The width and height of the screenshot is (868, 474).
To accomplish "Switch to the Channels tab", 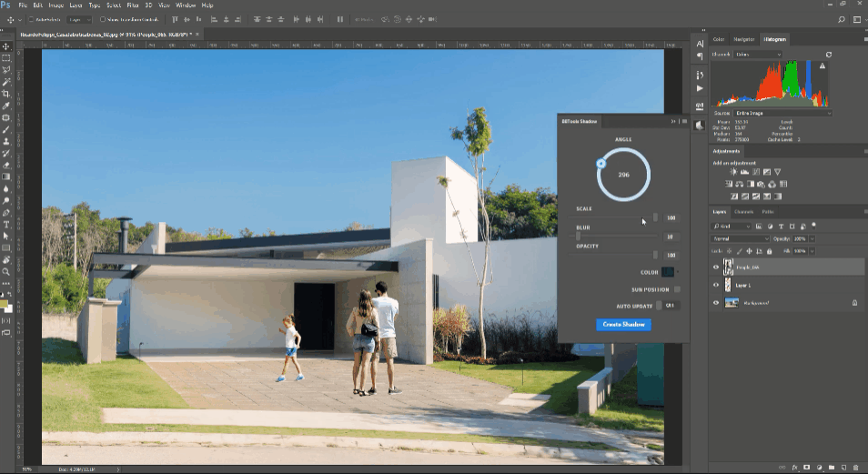I will click(743, 212).
